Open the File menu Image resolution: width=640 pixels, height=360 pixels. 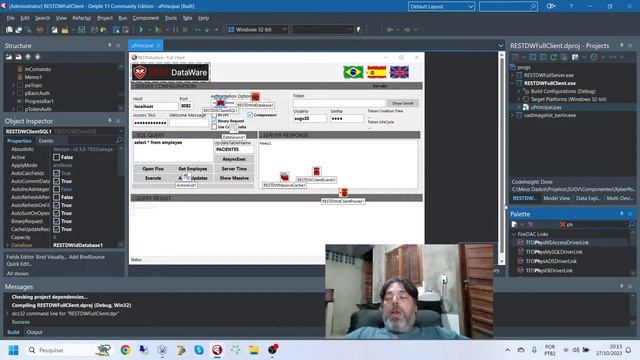click(10, 18)
